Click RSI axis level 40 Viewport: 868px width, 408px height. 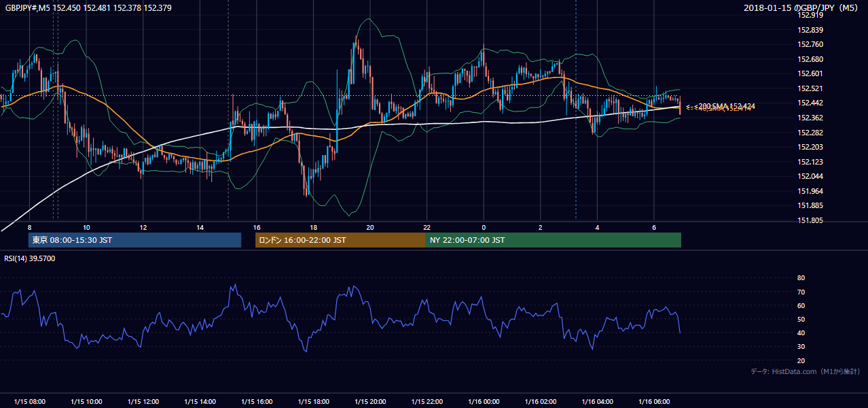coord(801,333)
